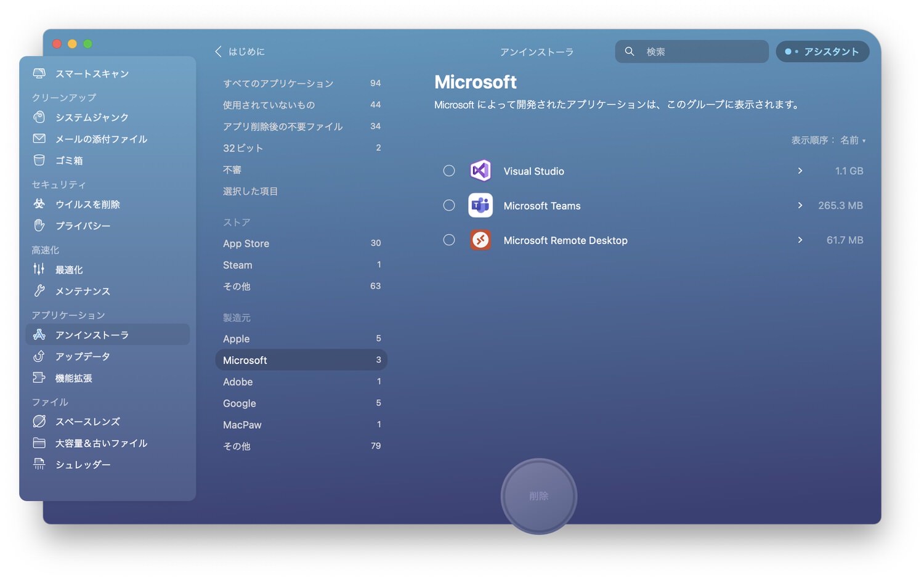Open the アシスタント button

pyautogui.click(x=822, y=52)
